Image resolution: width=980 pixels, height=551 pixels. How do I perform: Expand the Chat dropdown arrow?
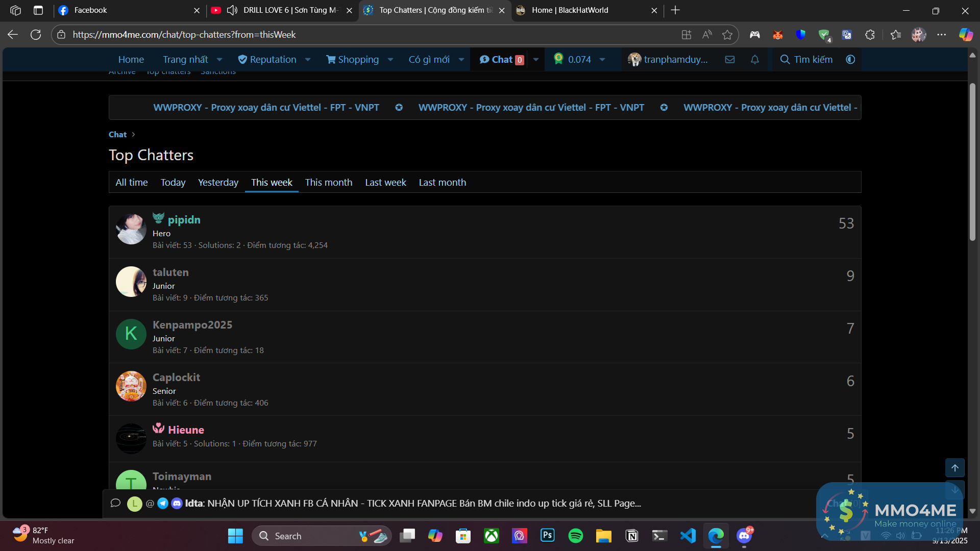536,60
